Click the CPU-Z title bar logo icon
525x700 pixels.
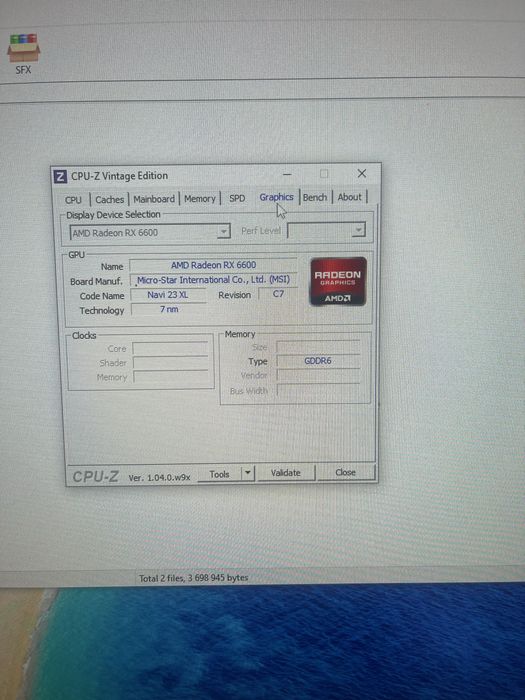[60, 176]
